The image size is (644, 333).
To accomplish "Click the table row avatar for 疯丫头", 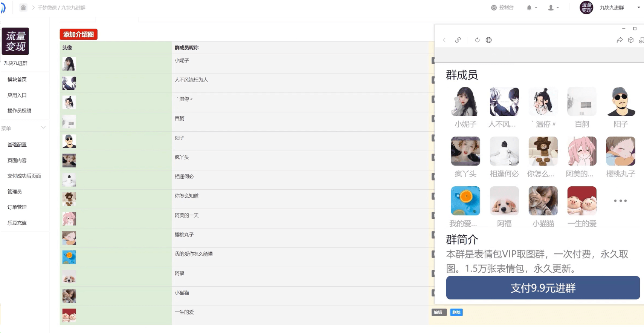I will 69,161.
